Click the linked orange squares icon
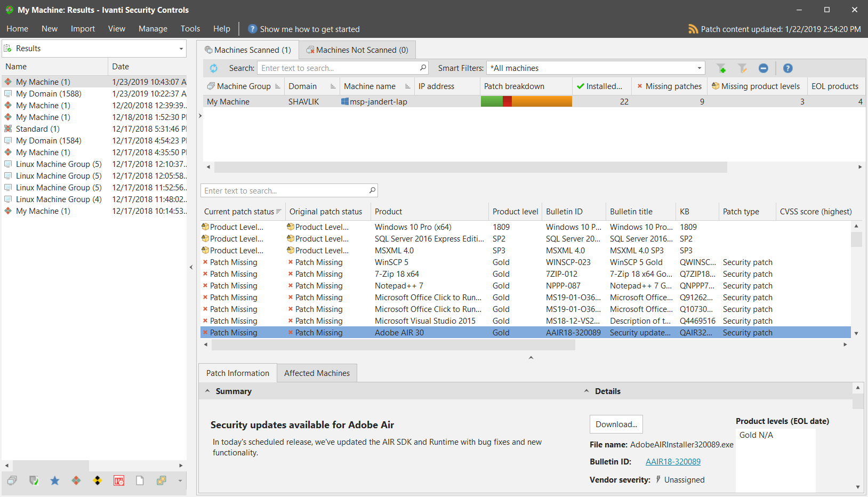The height and width of the screenshot is (497, 868). click(162, 480)
